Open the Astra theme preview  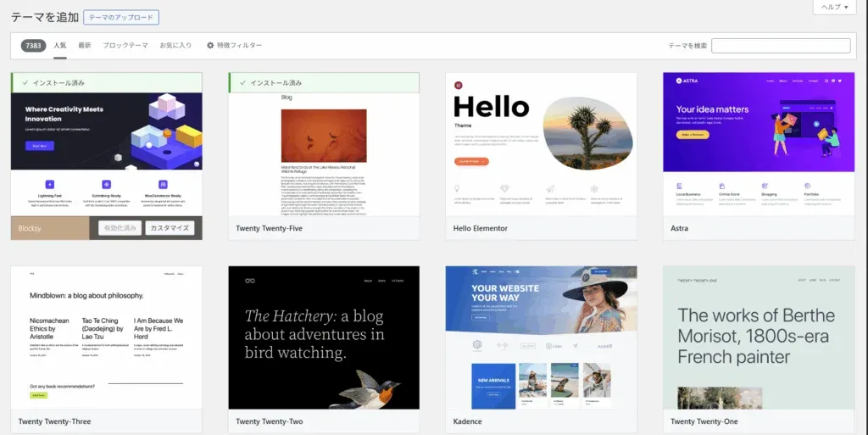point(759,144)
